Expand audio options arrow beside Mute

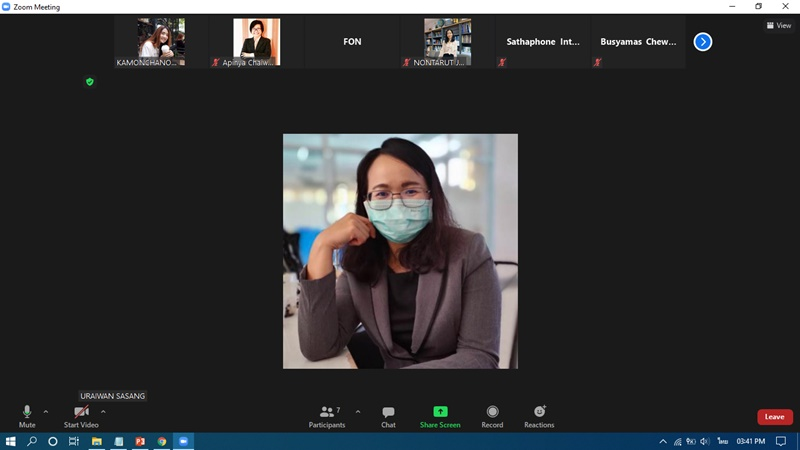[46, 412]
